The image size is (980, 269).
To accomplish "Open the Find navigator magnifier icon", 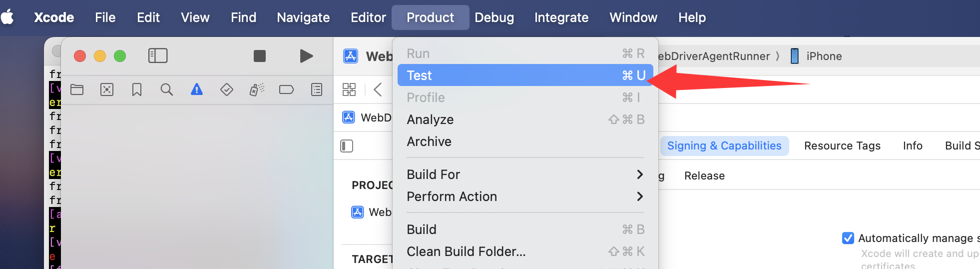I will (167, 89).
